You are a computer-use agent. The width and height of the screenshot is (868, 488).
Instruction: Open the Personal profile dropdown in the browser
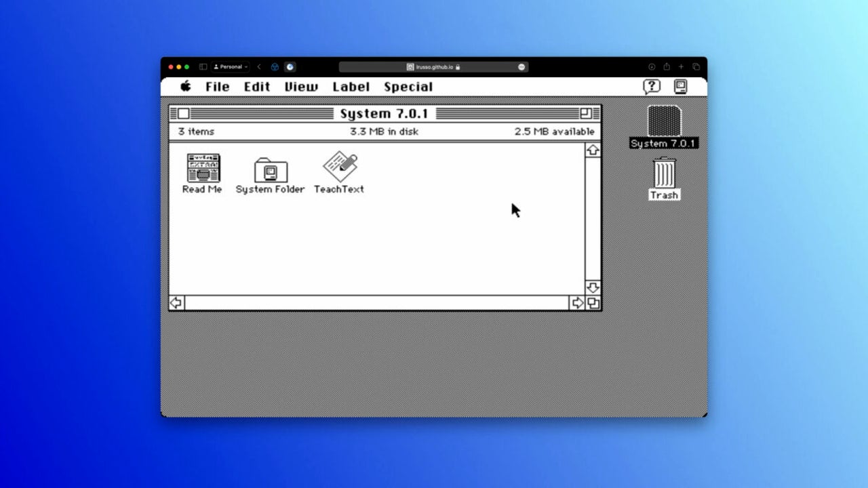(x=229, y=66)
